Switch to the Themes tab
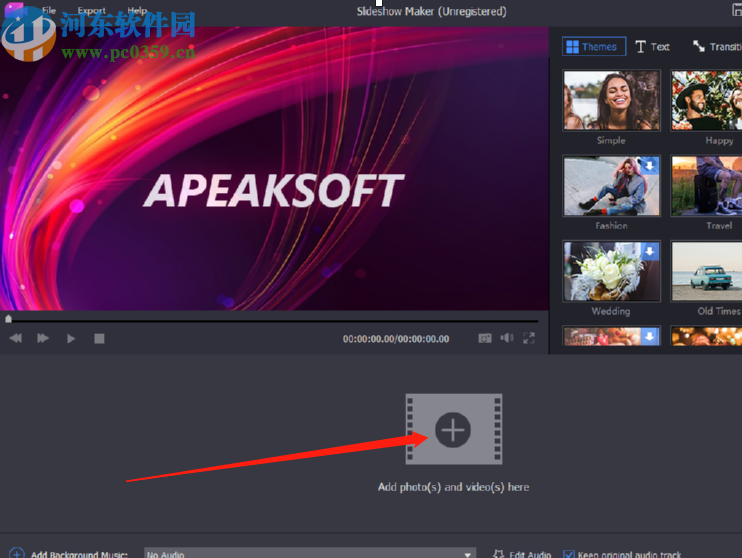Screen dimensions: 742x558 (x=594, y=46)
